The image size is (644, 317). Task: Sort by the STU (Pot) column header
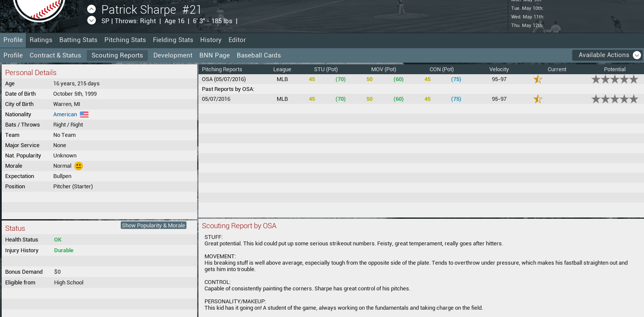pos(326,69)
